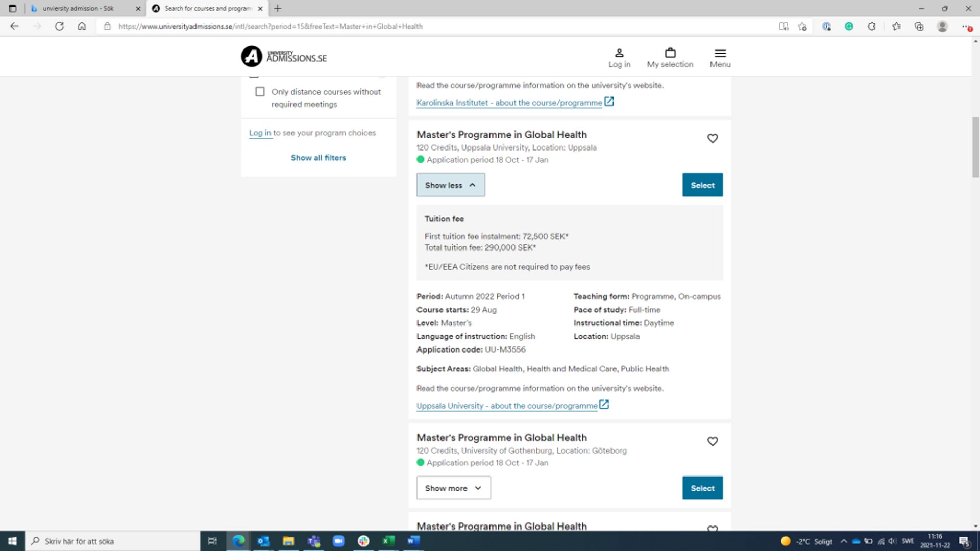Select the Uppsala University Global Health programme

[702, 185]
